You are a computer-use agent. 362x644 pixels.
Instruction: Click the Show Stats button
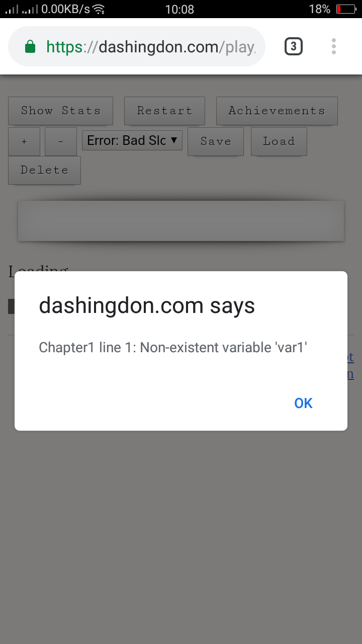coord(60,111)
